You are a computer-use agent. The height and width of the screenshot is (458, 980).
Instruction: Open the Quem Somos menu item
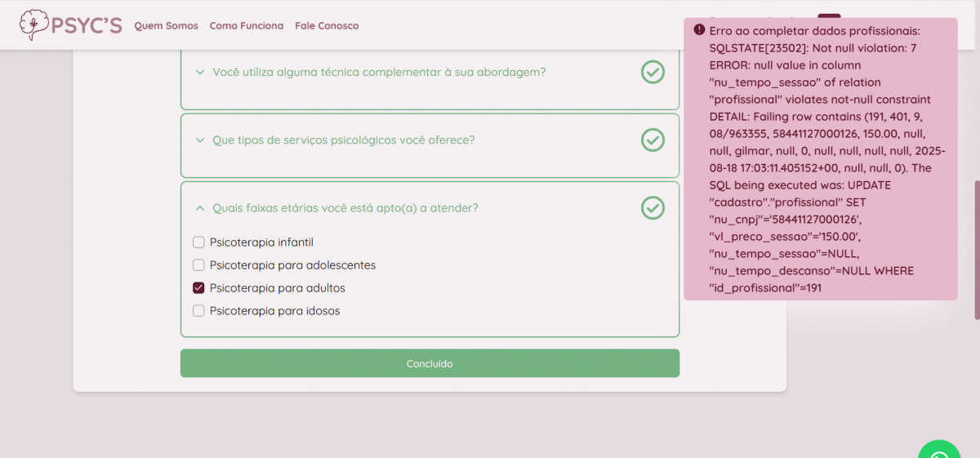tap(166, 25)
